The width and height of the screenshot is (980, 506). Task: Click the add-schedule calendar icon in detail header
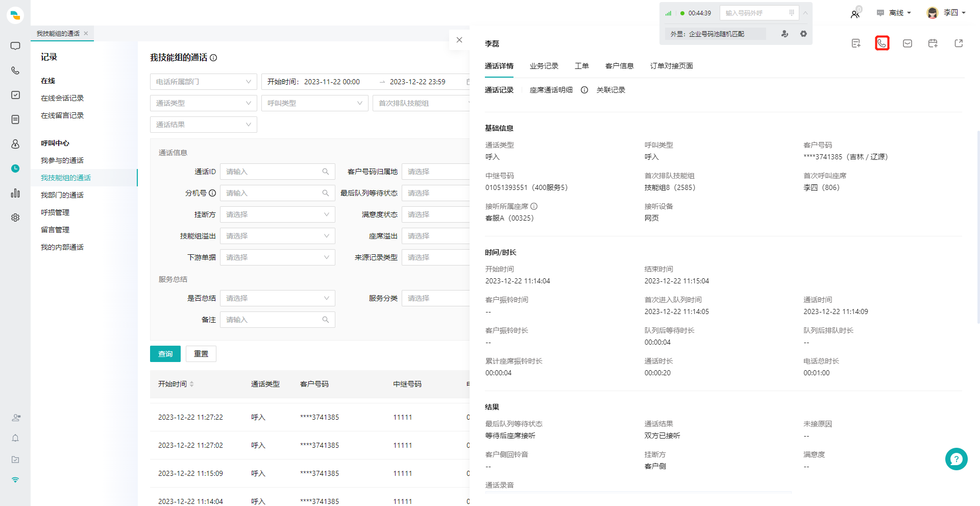click(x=933, y=43)
